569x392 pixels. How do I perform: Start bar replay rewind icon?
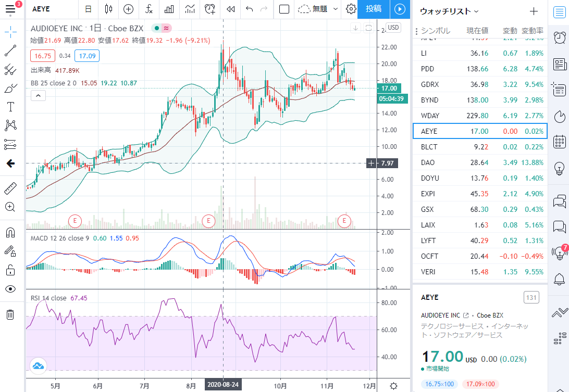(x=230, y=9)
